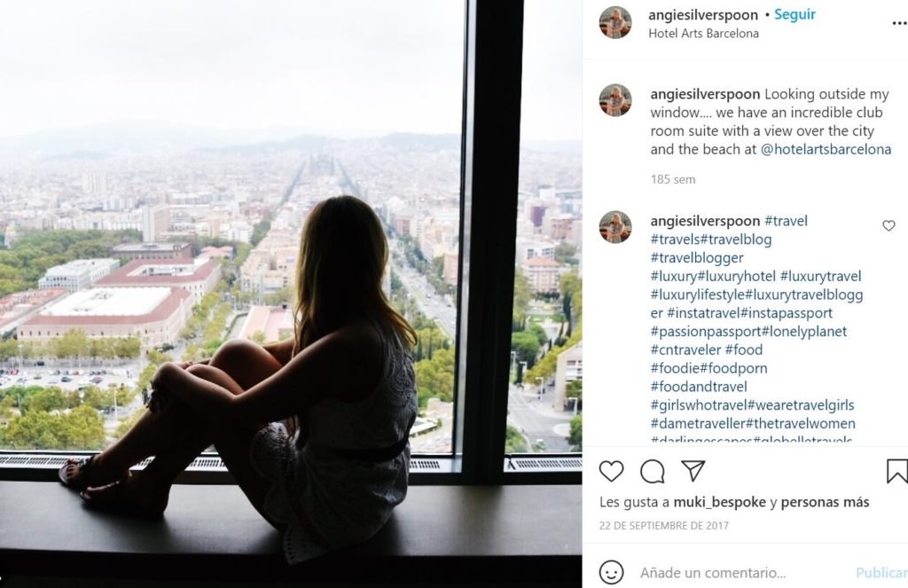The width and height of the screenshot is (908, 588).
Task: Open comments via speech bubble icon
Action: [x=652, y=472]
